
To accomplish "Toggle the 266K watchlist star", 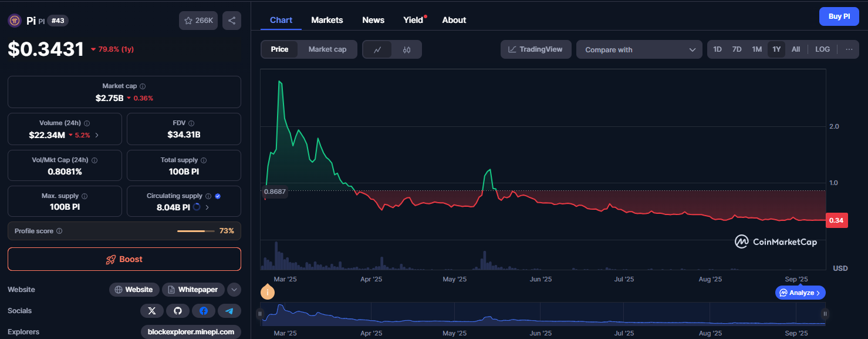I will (198, 20).
